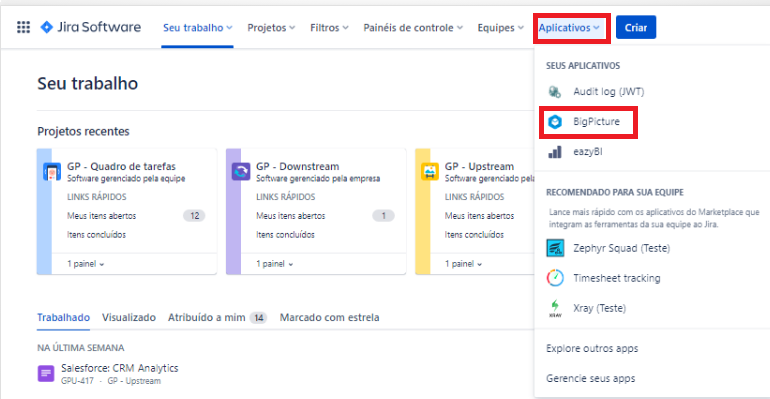Open Itens concluídos in GP - Upstream
The width and height of the screenshot is (770, 399).
point(474,235)
